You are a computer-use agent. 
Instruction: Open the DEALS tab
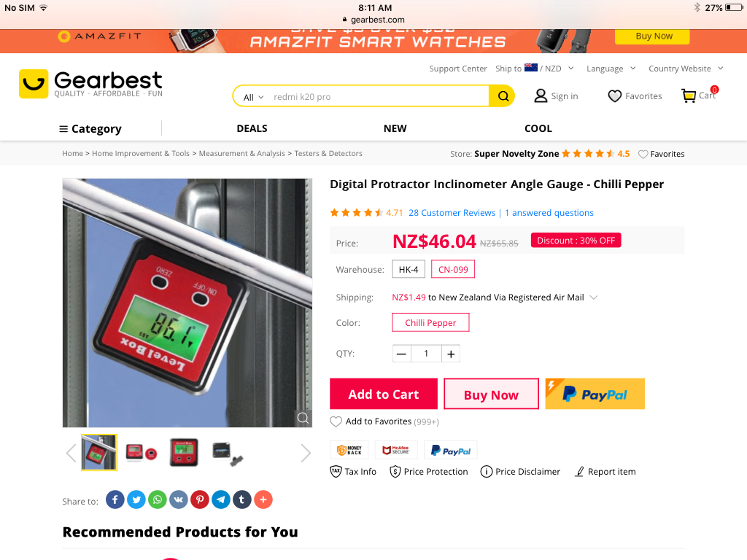(x=252, y=128)
